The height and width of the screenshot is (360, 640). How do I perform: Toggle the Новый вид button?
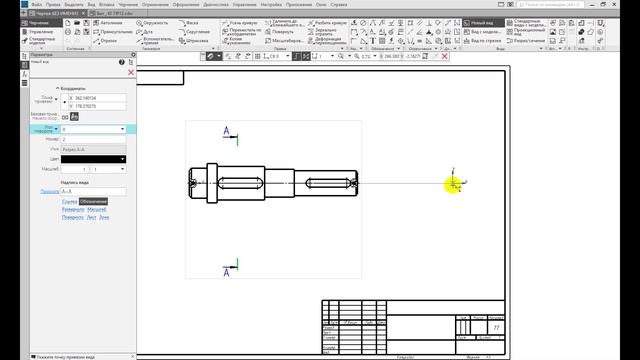483,23
